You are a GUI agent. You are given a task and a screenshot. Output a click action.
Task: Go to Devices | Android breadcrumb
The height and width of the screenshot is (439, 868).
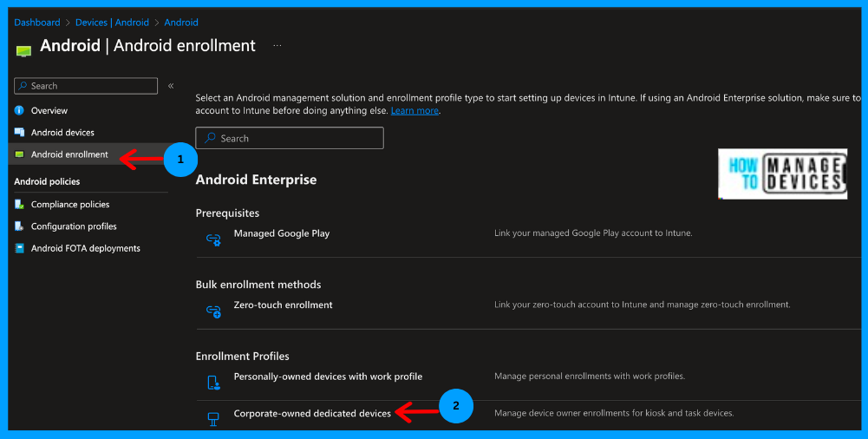(112, 23)
